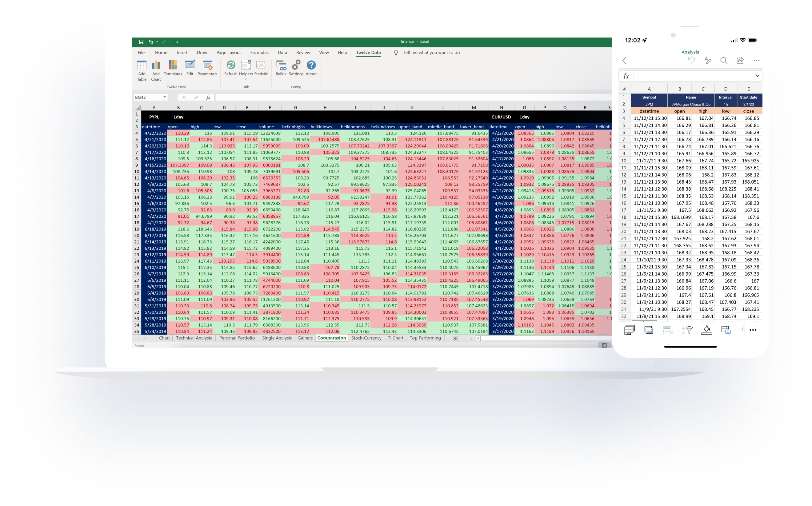Click the Add Chart icon
Image resolution: width=812 pixels, height=506 pixels.
(156, 66)
